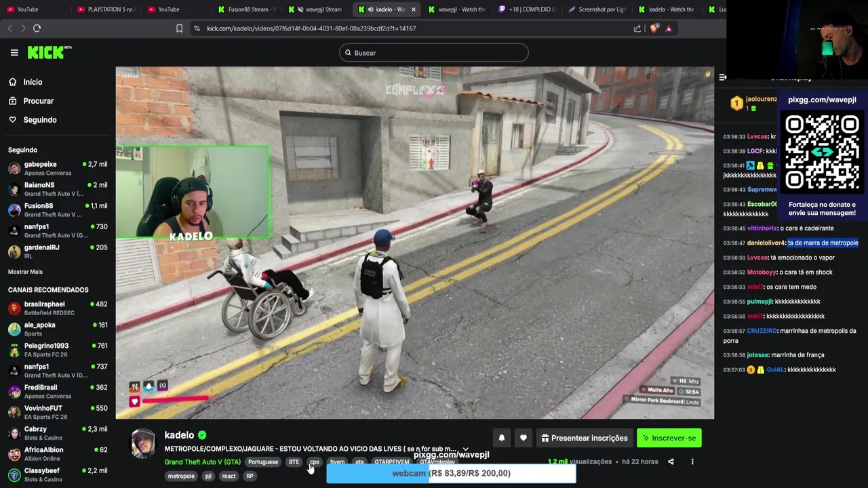
Task: Go back in browser history
Action: pyautogui.click(x=9, y=28)
